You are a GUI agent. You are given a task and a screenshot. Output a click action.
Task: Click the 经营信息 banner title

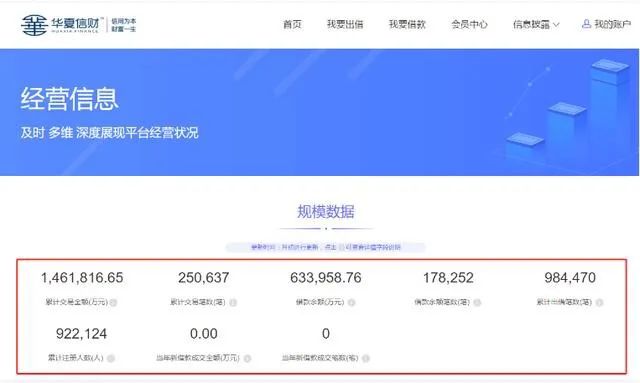[x=69, y=99]
